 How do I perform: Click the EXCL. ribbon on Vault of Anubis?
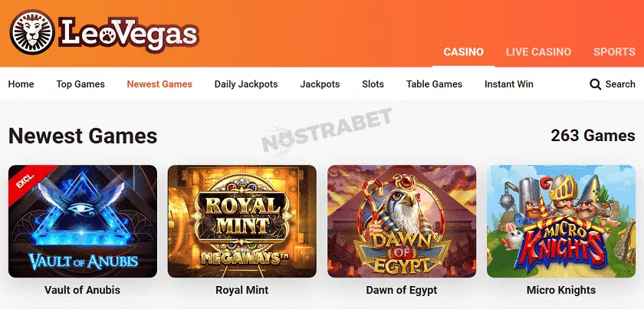tap(27, 180)
